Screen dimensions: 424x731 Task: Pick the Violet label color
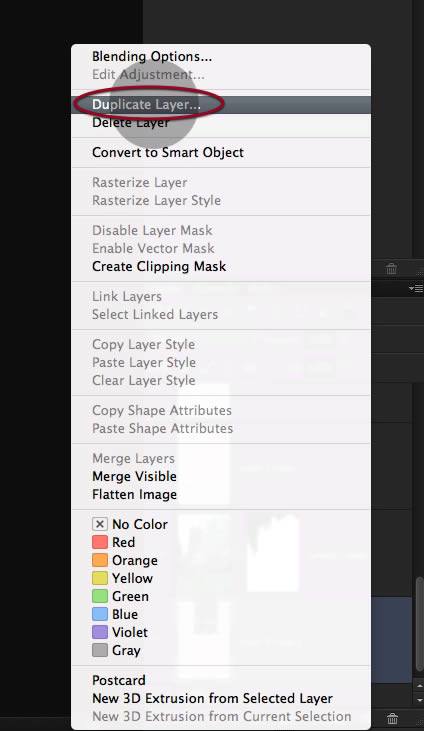coord(100,632)
